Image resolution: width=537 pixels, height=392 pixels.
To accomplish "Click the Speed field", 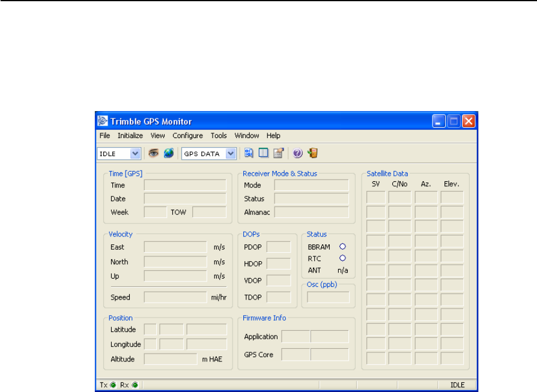I will (175, 297).
